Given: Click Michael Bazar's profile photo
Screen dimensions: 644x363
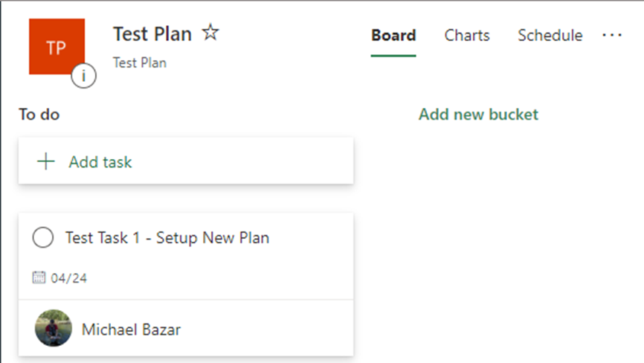Looking at the screenshot, I should [54, 328].
